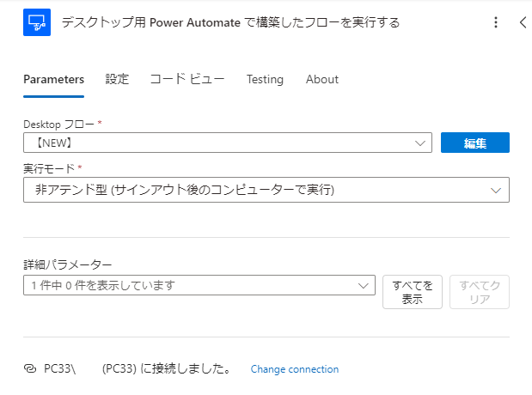Image resolution: width=532 pixels, height=395 pixels.
Task: Click the connection link icon
Action: [x=29, y=369]
